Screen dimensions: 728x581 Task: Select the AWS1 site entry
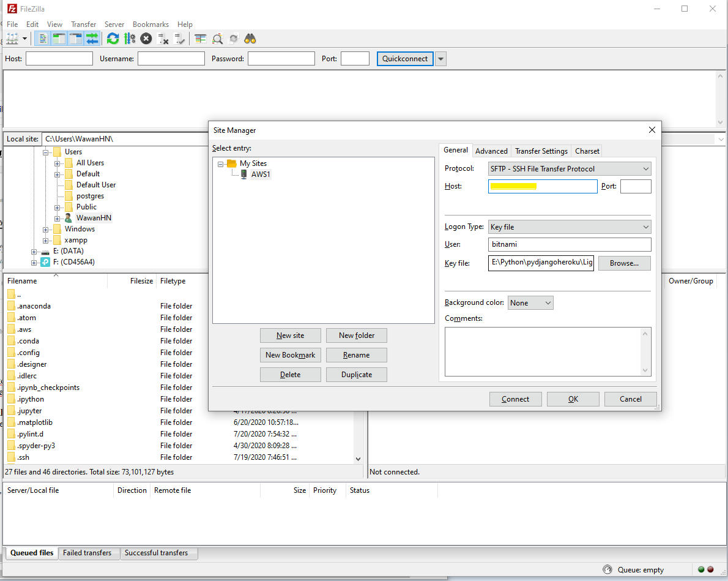tap(260, 174)
